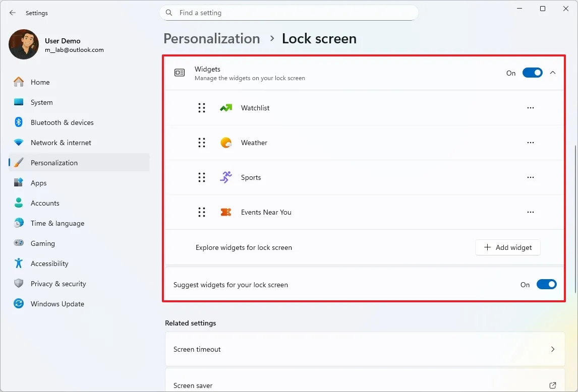Click the Find a setting search box

(x=289, y=13)
